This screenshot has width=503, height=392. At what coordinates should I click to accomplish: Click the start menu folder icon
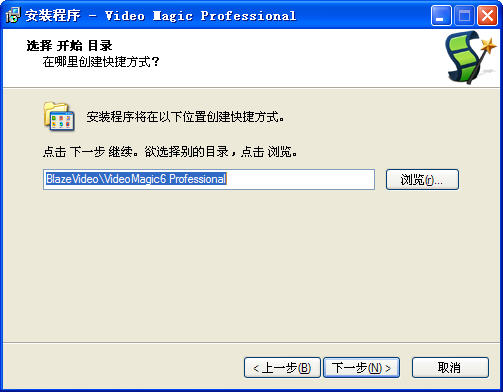59,116
